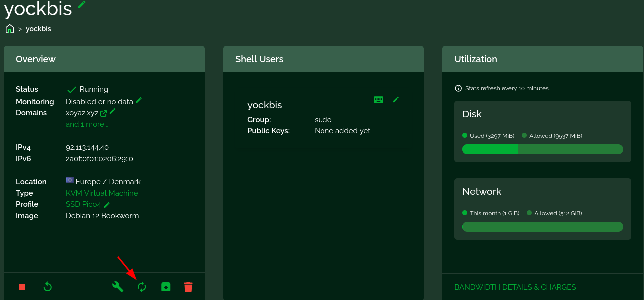Click the stats refresh info icon

point(458,88)
